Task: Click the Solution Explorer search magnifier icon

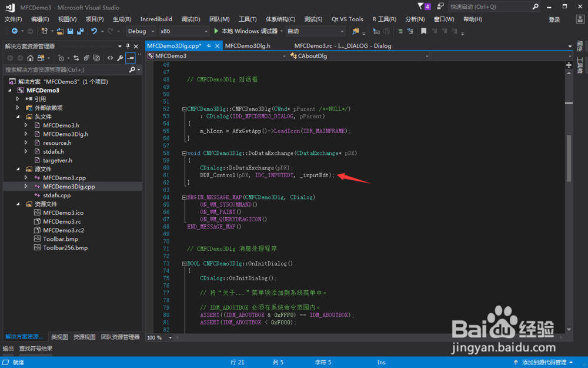Action: [x=132, y=69]
